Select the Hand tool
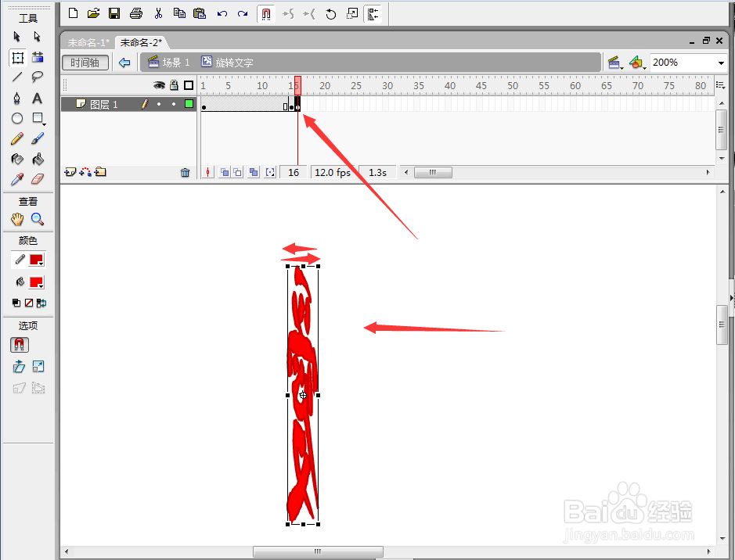 click(17, 219)
